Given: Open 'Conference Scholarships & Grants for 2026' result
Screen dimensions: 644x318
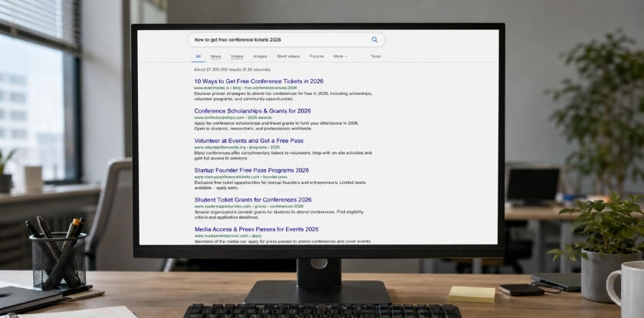Looking at the screenshot, I should (252, 111).
